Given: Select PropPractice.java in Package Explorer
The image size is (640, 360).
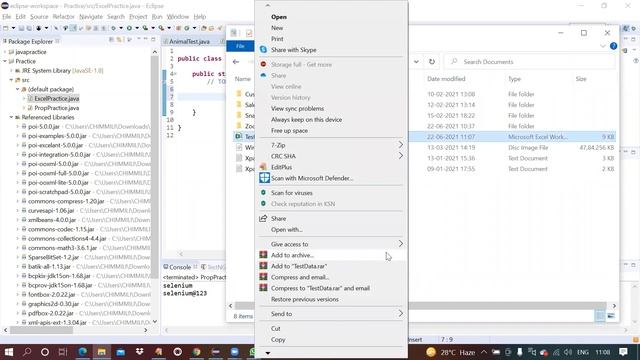Looking at the screenshot, I should pyautogui.click(x=57, y=108).
